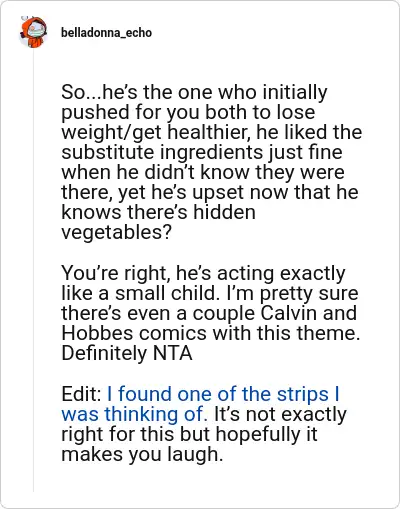
Task: Select the paragraph starting 'So...he's the one'
Action: coord(211,162)
